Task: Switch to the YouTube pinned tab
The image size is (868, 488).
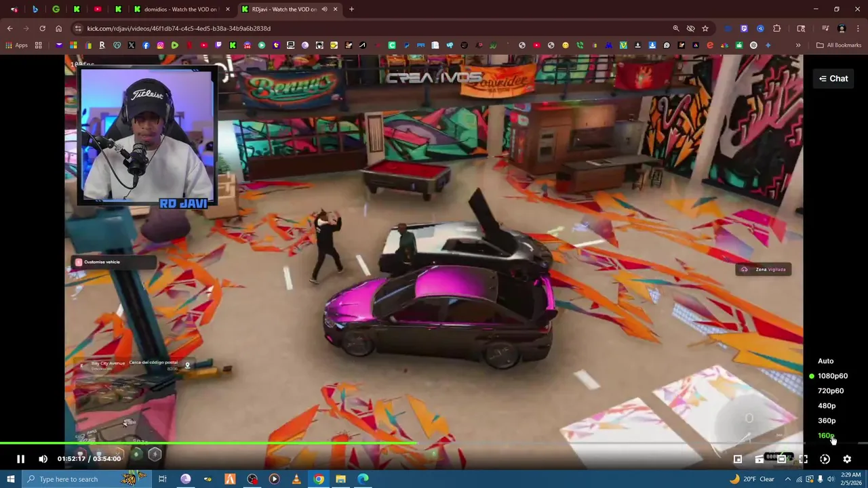Action: tap(98, 9)
